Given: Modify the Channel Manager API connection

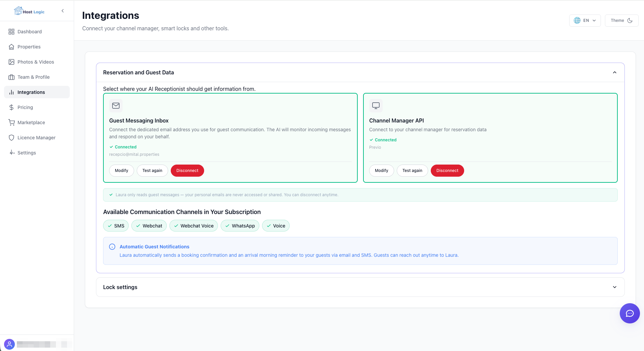Looking at the screenshot, I should tap(382, 171).
